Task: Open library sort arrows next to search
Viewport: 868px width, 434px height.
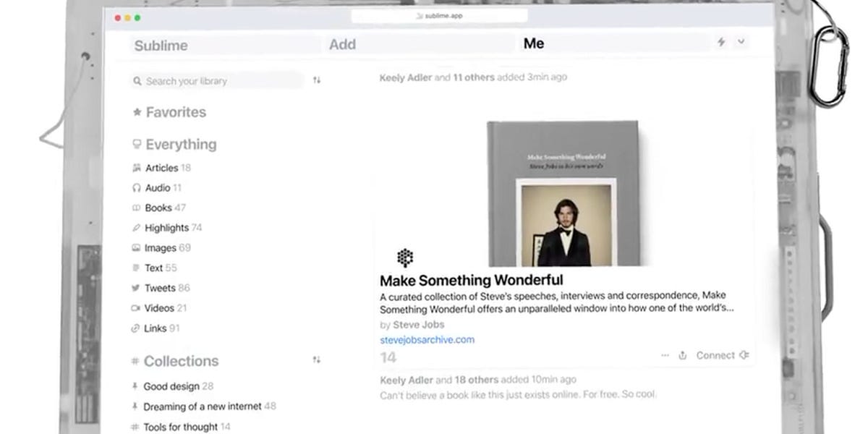Action: [316, 80]
